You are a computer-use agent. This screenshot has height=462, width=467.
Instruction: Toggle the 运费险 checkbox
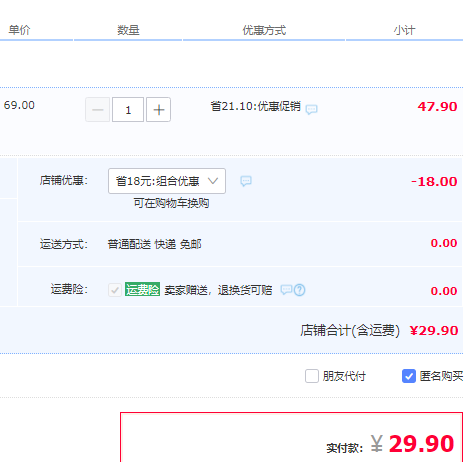pyautogui.click(x=115, y=290)
